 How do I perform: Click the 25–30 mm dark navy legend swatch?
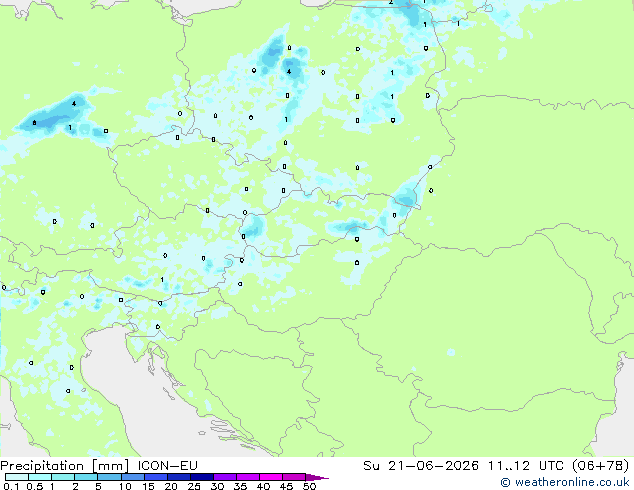point(201,477)
